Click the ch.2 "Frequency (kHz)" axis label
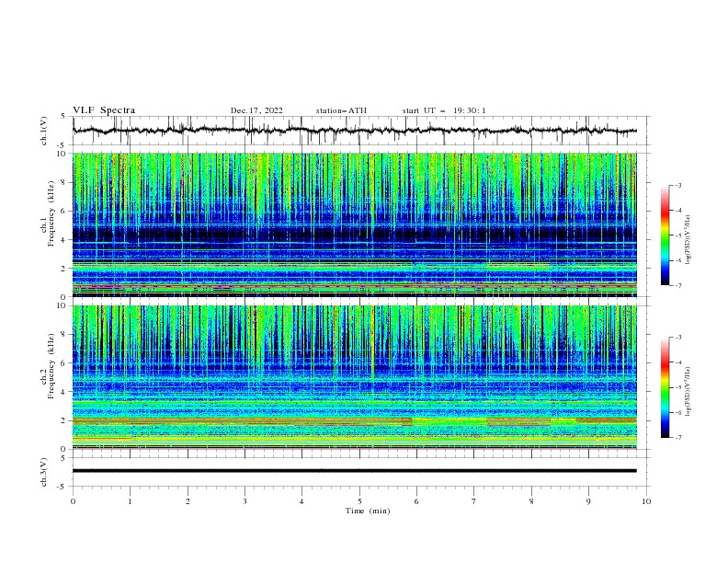Viewport: 728px width, 563px height. pos(51,365)
